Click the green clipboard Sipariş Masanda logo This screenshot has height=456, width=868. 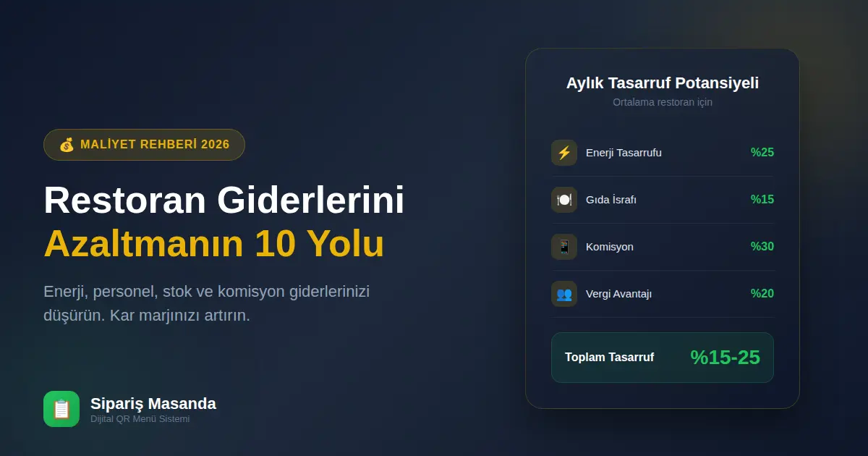click(61, 409)
